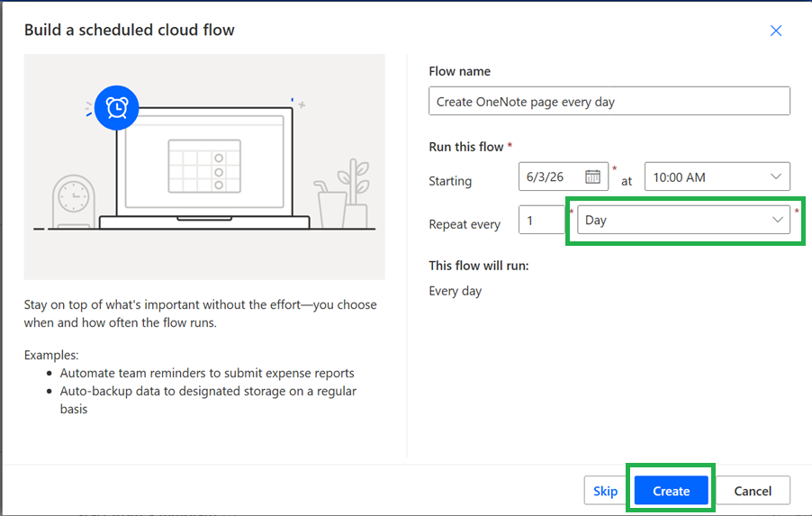Open the Day frequency dropdown
The height and width of the screenshot is (516, 812).
coord(683,220)
